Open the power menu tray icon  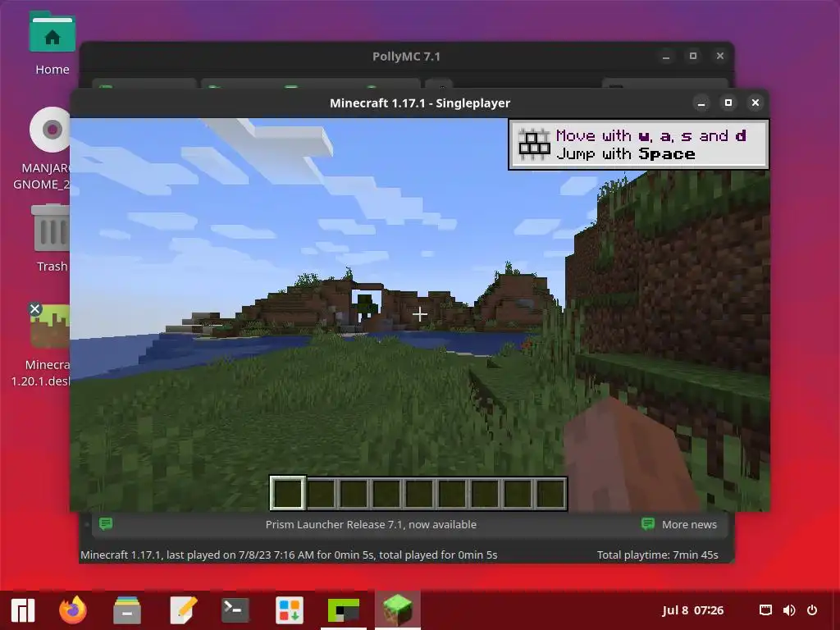coord(812,609)
